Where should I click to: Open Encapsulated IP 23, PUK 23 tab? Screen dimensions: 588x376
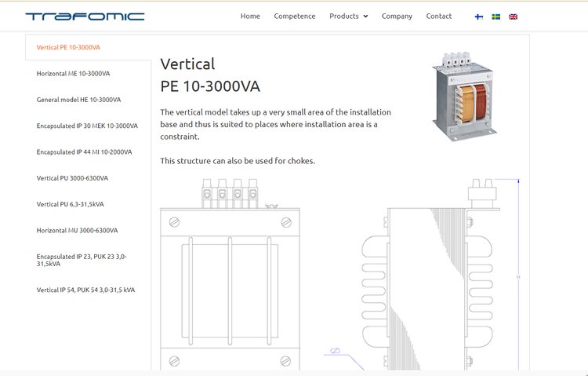pos(82,260)
